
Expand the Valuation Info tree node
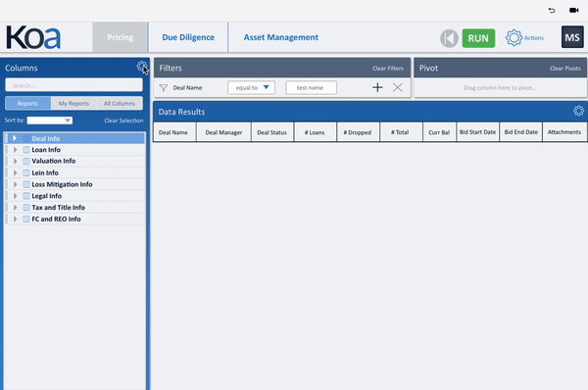(x=16, y=161)
